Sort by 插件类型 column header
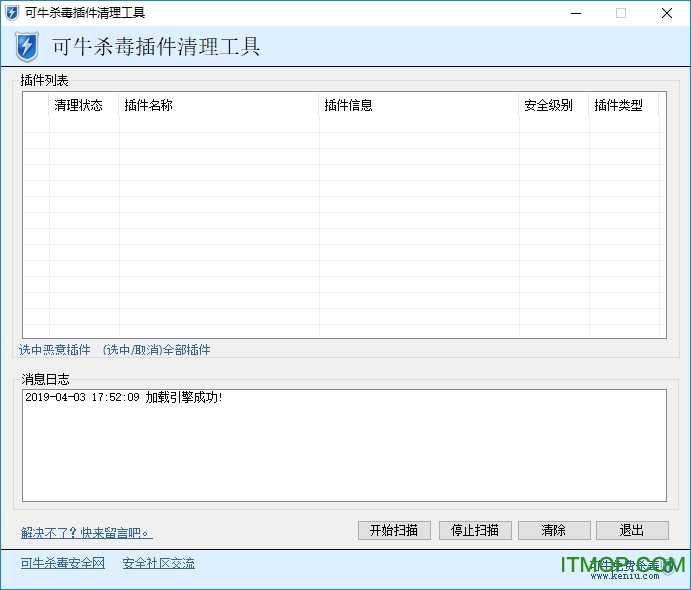 (x=624, y=105)
